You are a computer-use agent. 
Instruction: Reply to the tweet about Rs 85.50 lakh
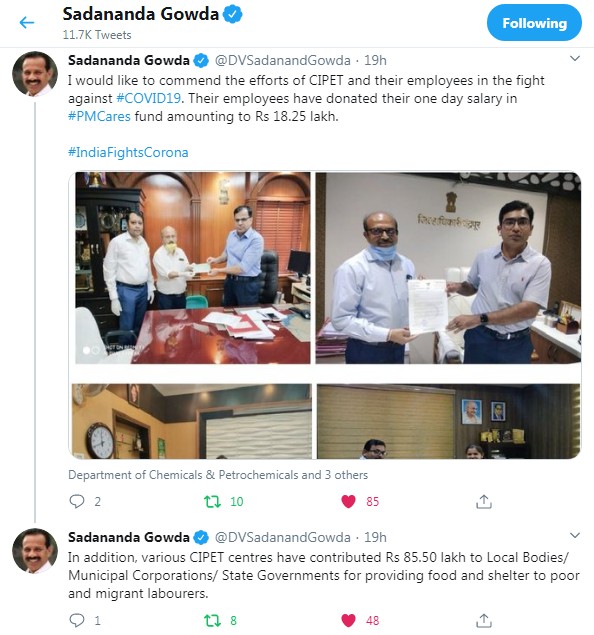pyautogui.click(x=77, y=620)
